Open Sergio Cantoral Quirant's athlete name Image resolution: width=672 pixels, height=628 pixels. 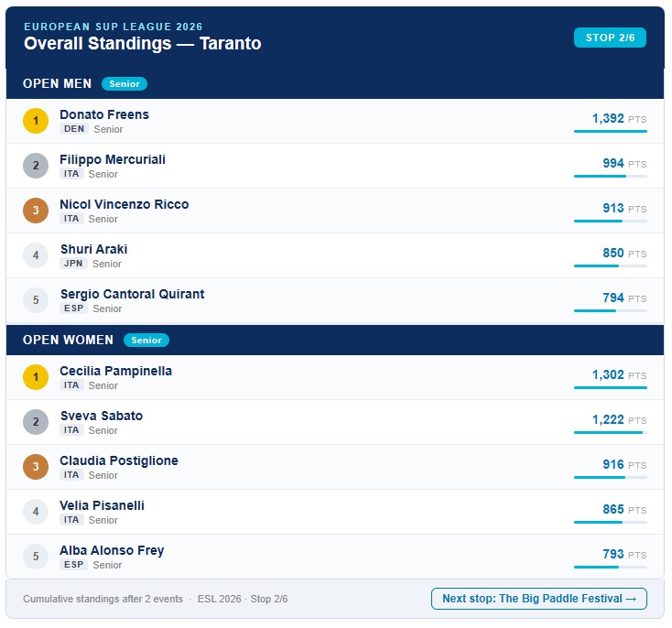tap(132, 294)
